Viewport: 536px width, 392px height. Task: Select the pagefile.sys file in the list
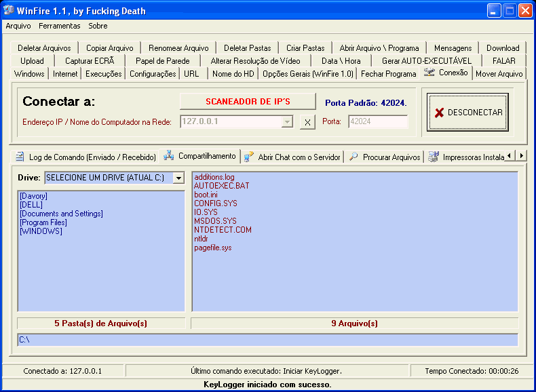(213, 248)
